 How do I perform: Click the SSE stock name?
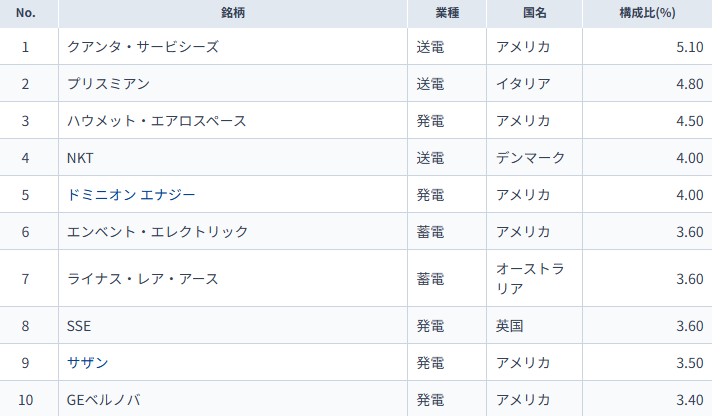(79, 325)
